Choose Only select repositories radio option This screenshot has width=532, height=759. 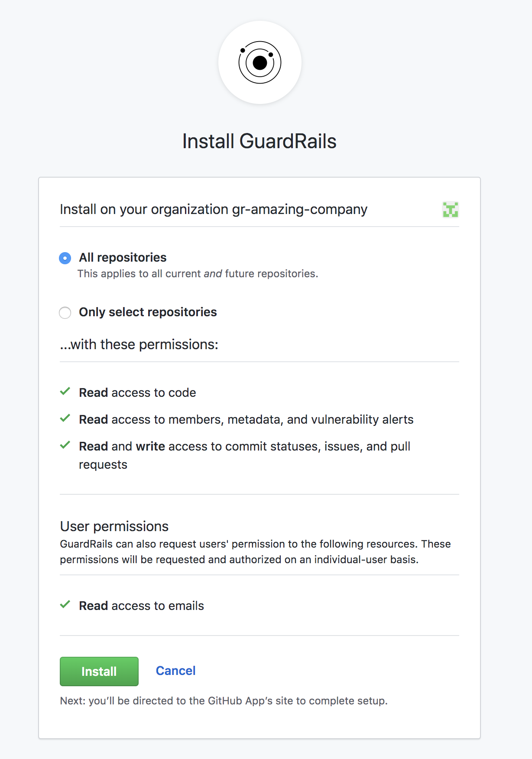65,313
